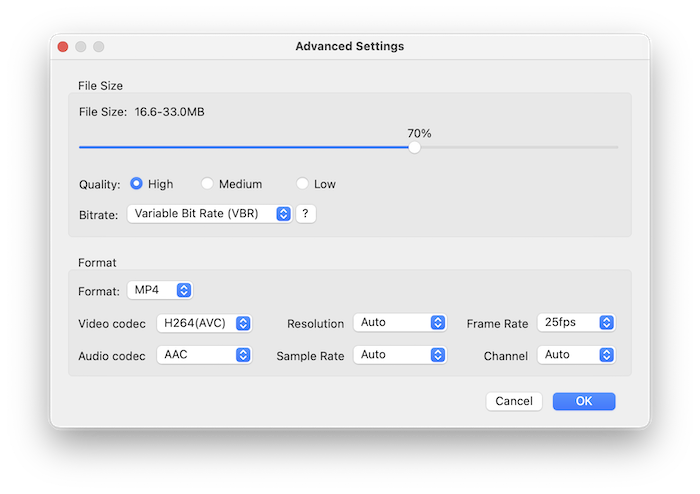
Task: Change the 25fps frame rate dropdown
Action: pyautogui.click(x=576, y=323)
